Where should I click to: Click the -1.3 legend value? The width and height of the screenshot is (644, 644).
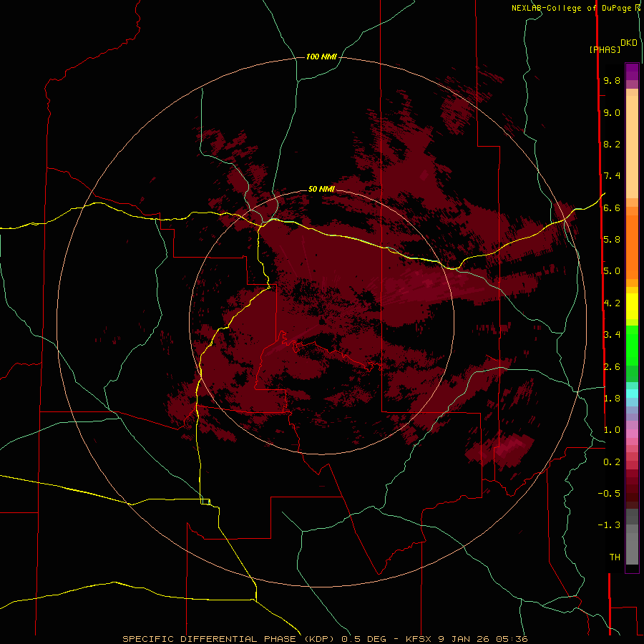point(609,525)
